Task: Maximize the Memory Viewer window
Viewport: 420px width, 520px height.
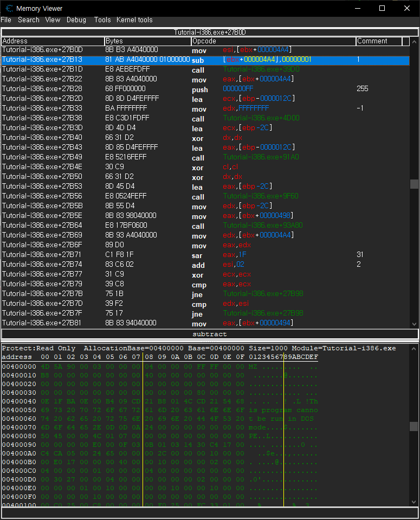Action: tap(382, 8)
